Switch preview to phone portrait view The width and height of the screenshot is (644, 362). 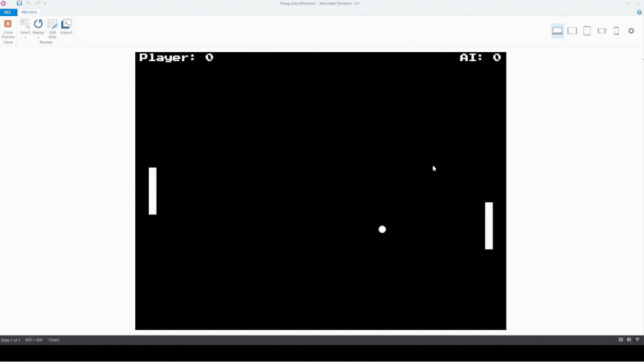[x=616, y=31]
